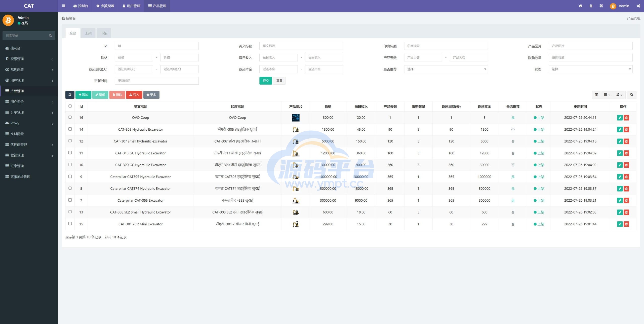Viewport: 644px width, 324px height.
Task: Toggle fullscreen icon in top bar
Action: click(601, 6)
